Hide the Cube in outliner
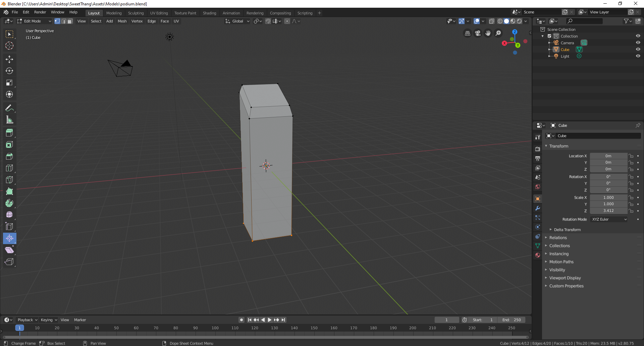This screenshot has width=644, height=346. click(x=638, y=49)
